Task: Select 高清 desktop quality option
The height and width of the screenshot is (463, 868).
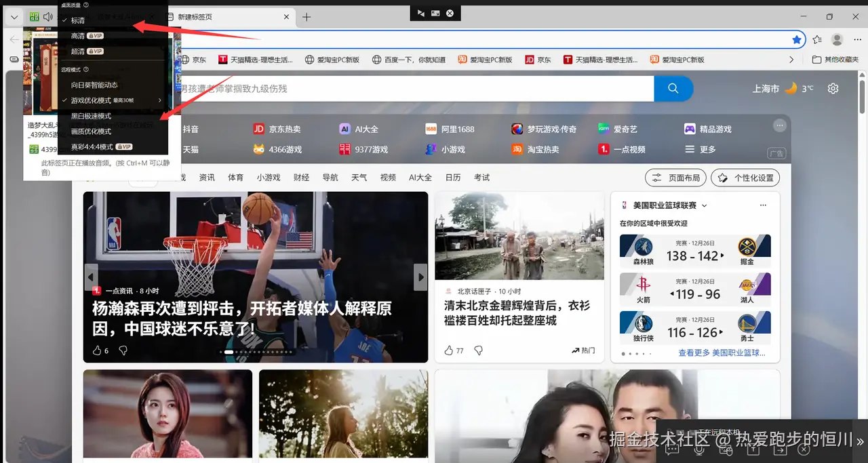Action: click(x=77, y=35)
